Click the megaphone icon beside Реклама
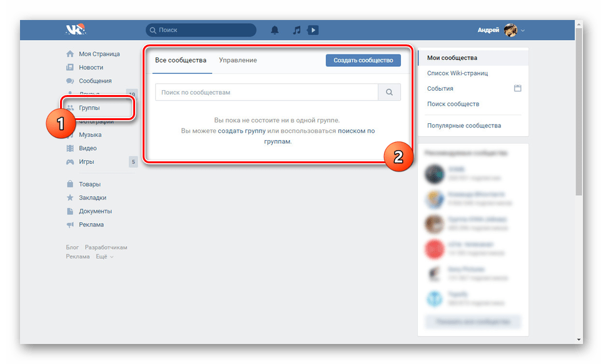Image resolution: width=603 pixels, height=364 pixels. click(69, 225)
